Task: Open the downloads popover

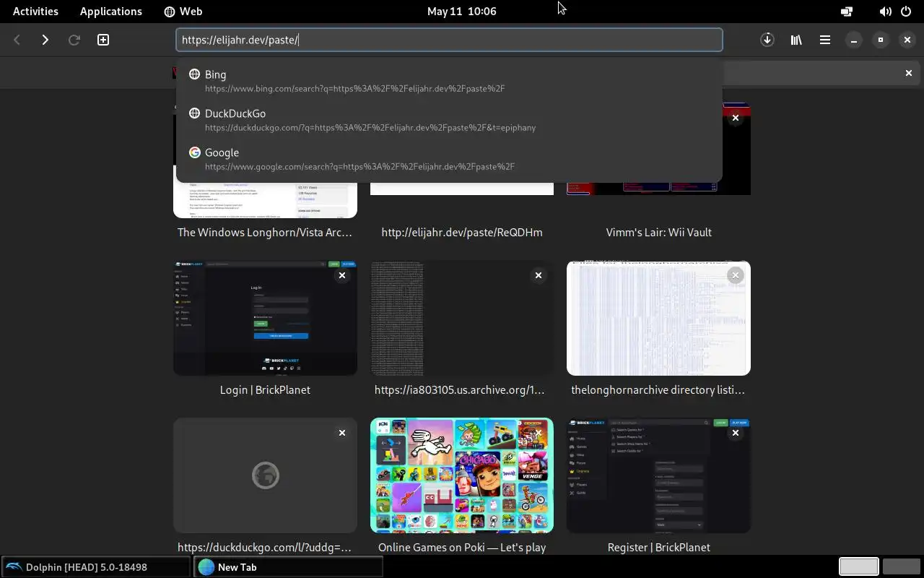Action: tap(767, 40)
